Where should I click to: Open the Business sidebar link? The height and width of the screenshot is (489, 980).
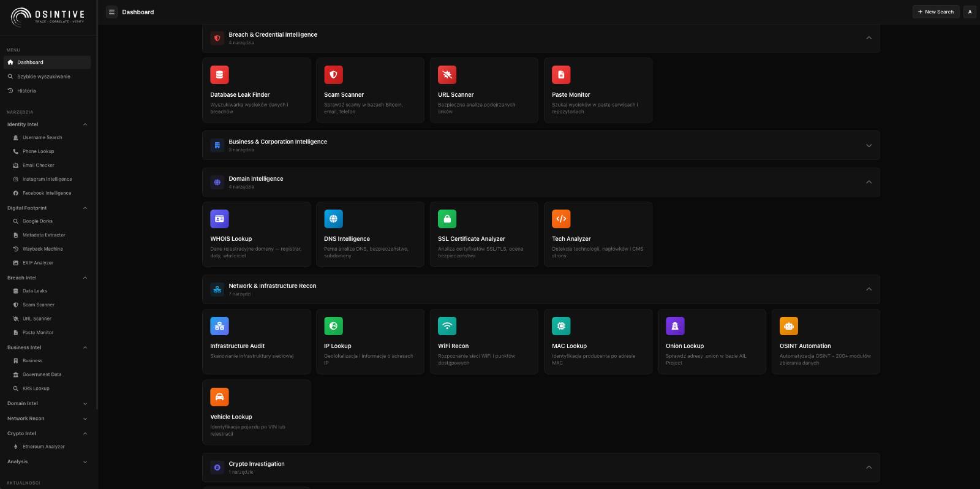pyautogui.click(x=50, y=361)
